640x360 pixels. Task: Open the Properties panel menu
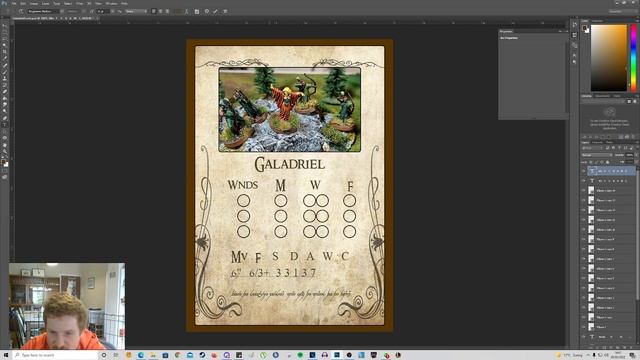click(566, 31)
